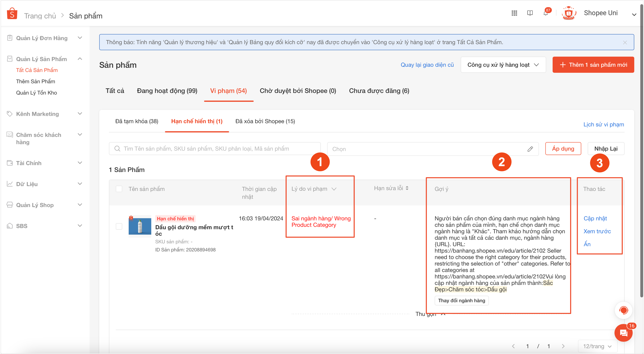Open the Seller Education book icon
This screenshot has height=354, width=644.
click(x=530, y=13)
